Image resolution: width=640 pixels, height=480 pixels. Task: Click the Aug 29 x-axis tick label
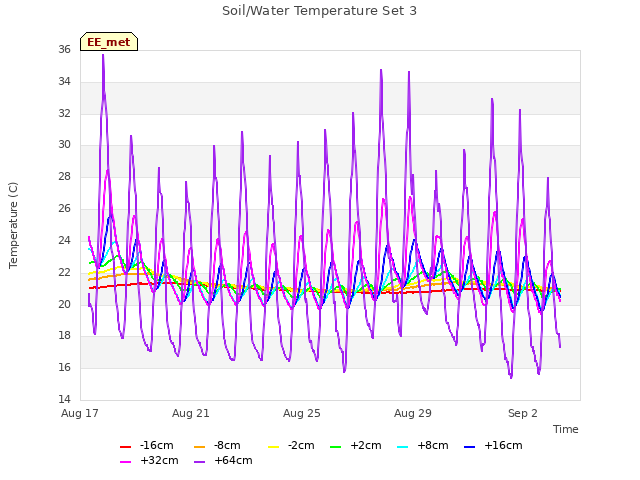(x=413, y=413)
